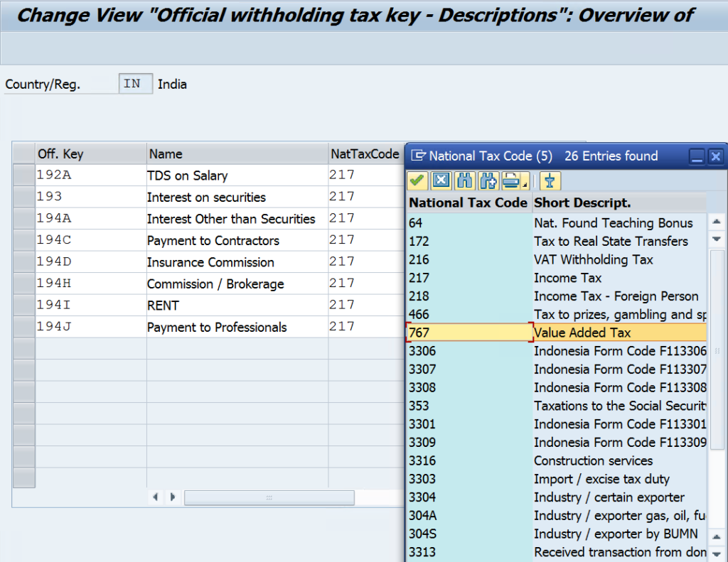Click NatTaxCode cell for Payment to Contractors
The image size is (728, 562).
click(x=366, y=240)
